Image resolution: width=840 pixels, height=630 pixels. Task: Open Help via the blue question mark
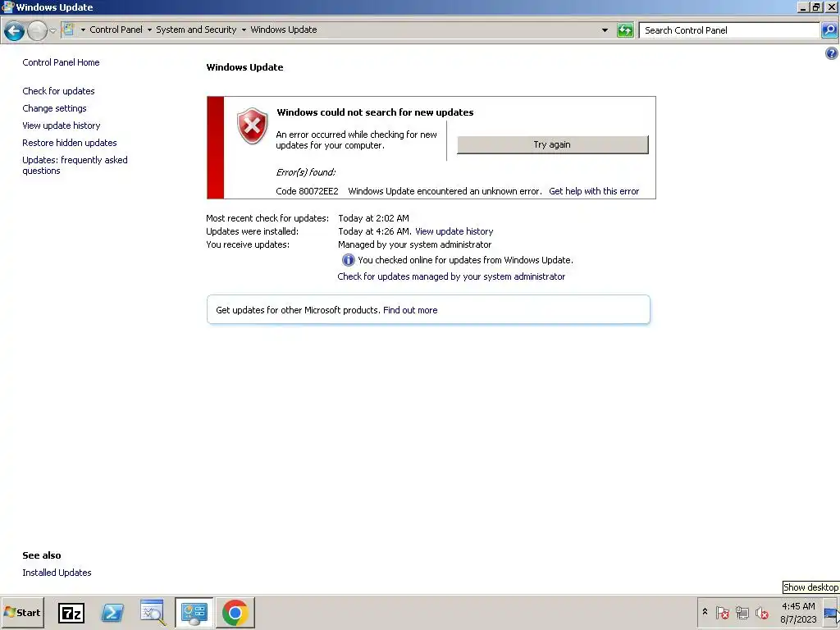click(832, 53)
